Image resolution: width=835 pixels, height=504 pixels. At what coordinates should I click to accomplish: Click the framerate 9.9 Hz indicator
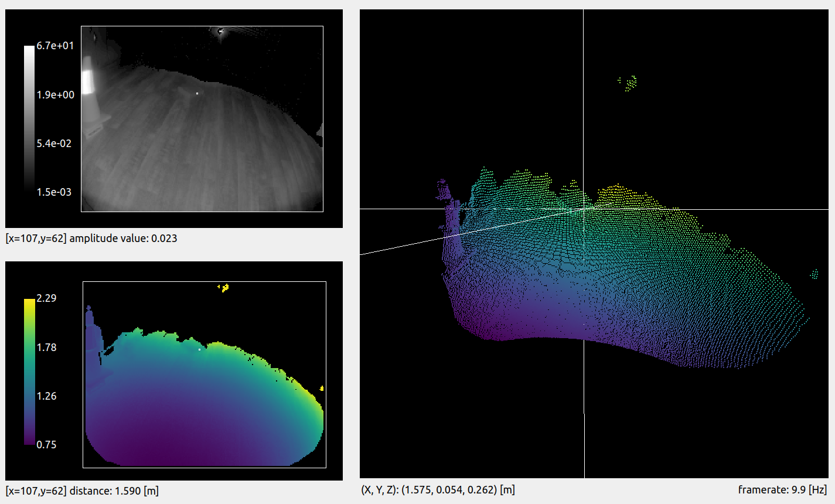[782, 489]
